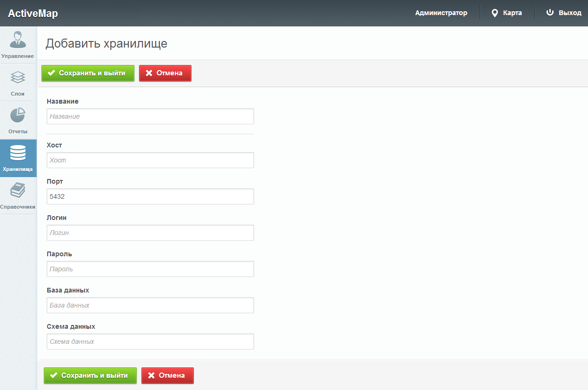
Task: Click inside the Название input field
Action: (x=150, y=116)
